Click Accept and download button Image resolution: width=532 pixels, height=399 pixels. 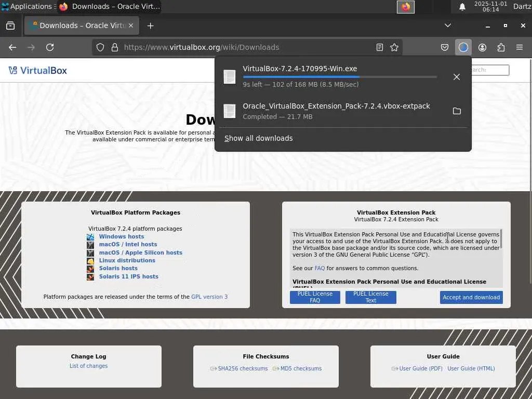coord(471,297)
